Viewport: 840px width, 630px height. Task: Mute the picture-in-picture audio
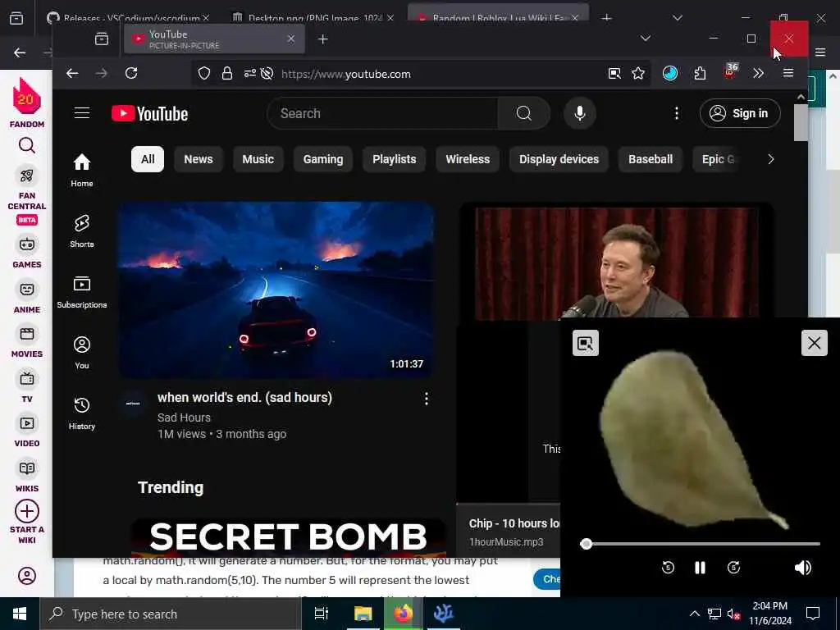tap(803, 568)
